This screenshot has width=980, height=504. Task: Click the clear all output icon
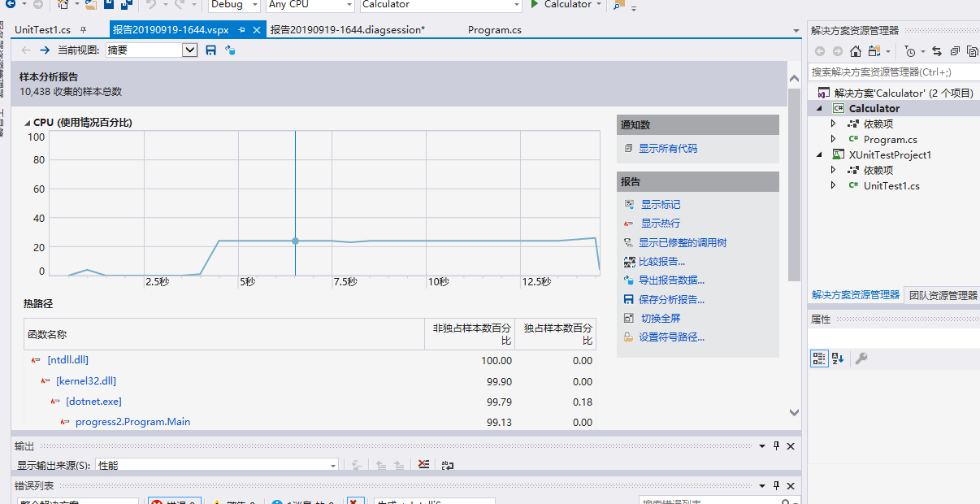423,465
